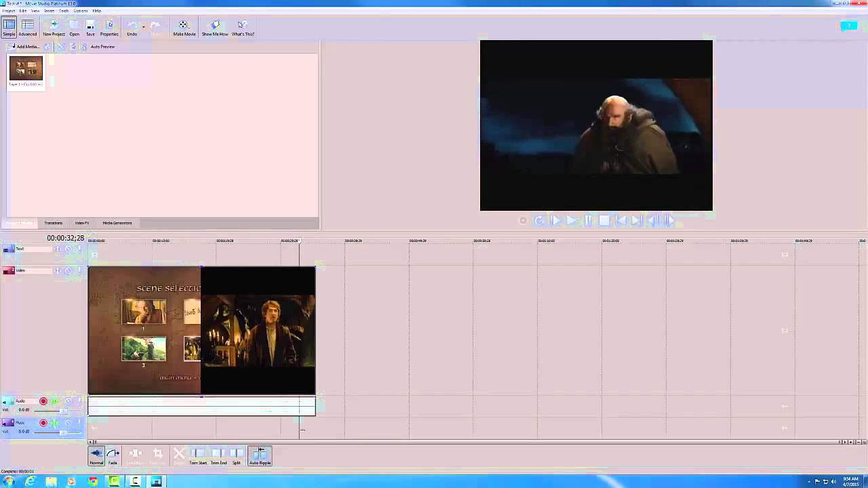The width and height of the screenshot is (868, 488).
Task: Activate the What's This? help tool
Action: coord(243,27)
